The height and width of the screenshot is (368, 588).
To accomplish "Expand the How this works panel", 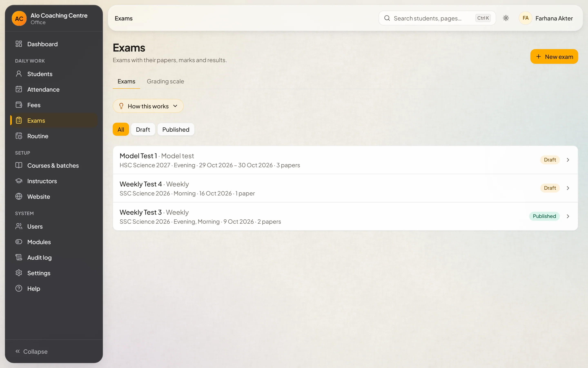I will [148, 106].
